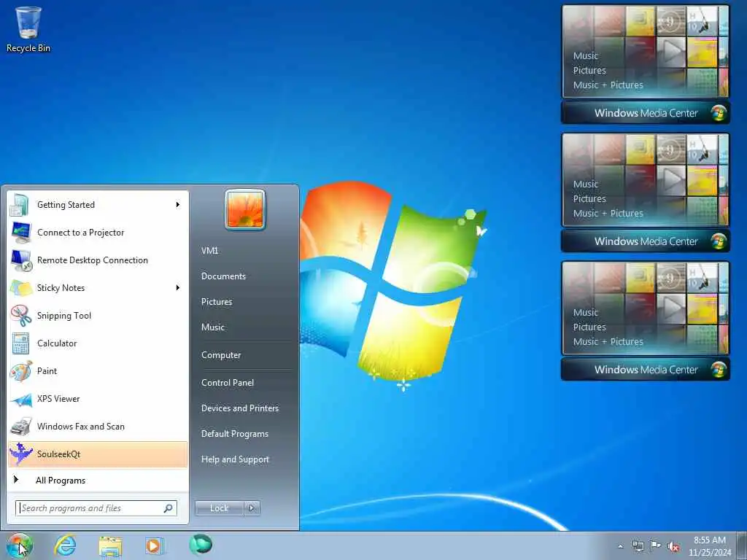Launch Windows Media Player from taskbar
Image resolution: width=747 pixels, height=560 pixels.
pyautogui.click(x=154, y=545)
